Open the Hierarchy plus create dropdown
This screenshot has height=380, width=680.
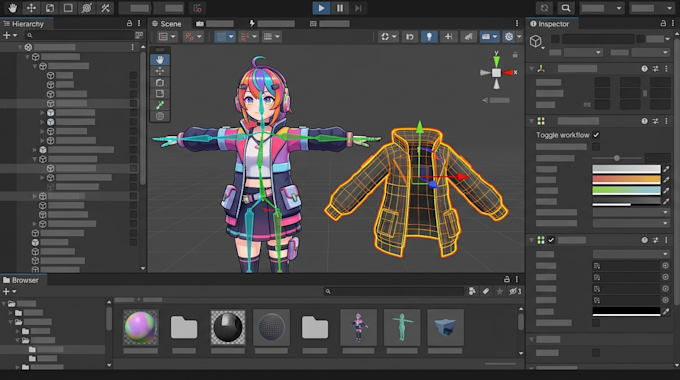(x=10, y=35)
